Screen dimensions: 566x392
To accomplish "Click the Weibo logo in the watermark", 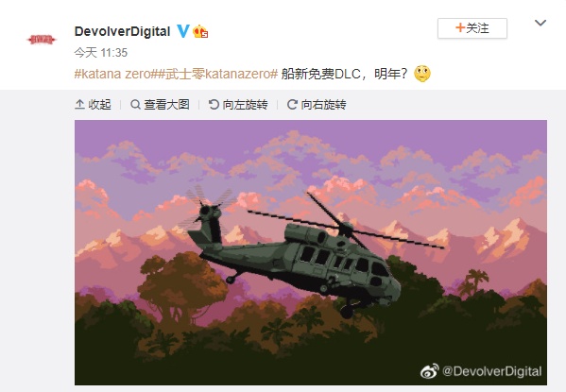I will tap(430, 371).
